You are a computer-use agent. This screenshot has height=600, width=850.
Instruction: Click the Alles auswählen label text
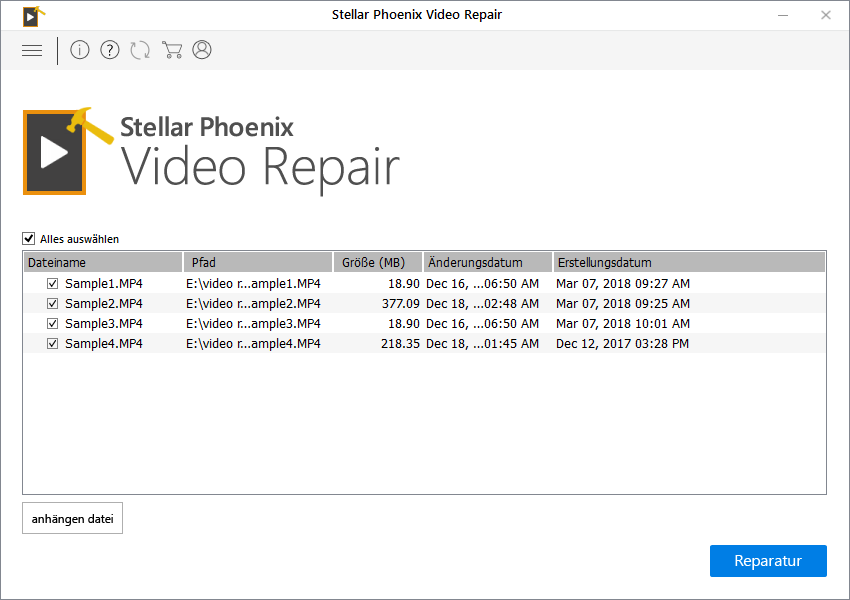(79, 239)
